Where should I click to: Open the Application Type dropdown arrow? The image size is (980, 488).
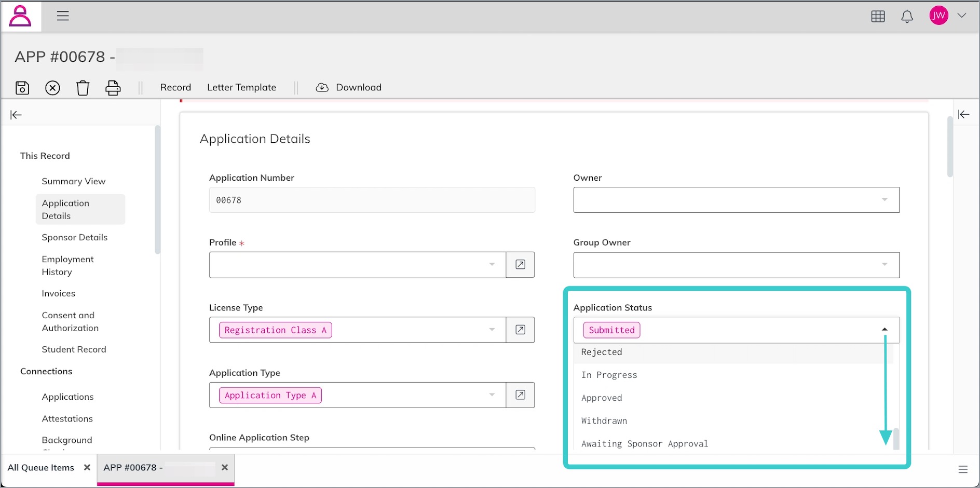tap(492, 395)
